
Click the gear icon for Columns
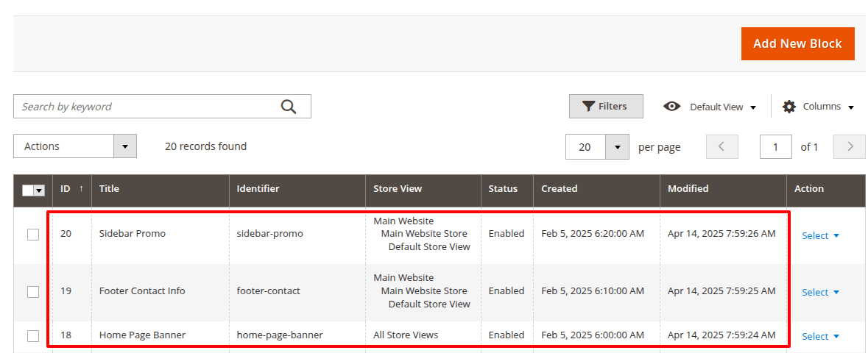[789, 107]
